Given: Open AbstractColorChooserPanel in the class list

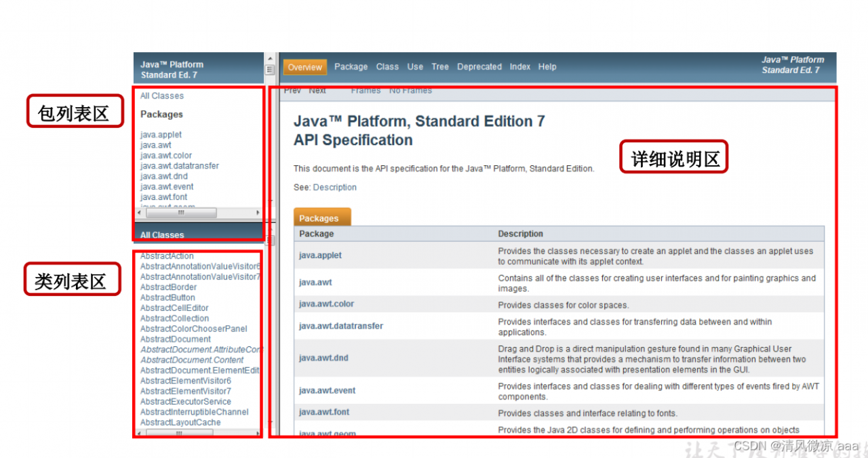Looking at the screenshot, I should tap(194, 329).
